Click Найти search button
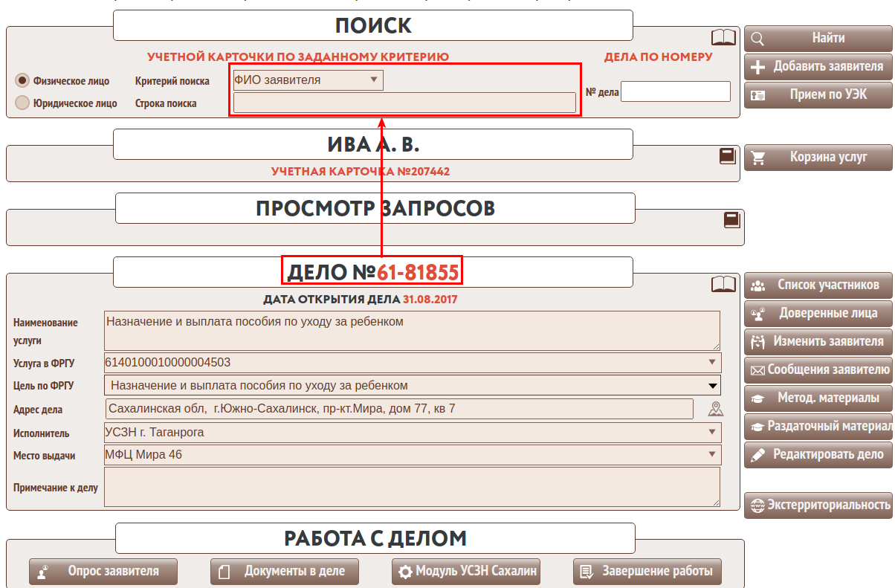Screen dimensions: 895x588 click(x=818, y=38)
